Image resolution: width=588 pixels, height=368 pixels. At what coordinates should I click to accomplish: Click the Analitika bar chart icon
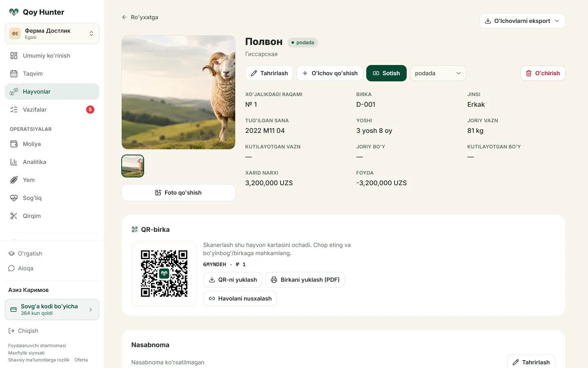coord(14,162)
